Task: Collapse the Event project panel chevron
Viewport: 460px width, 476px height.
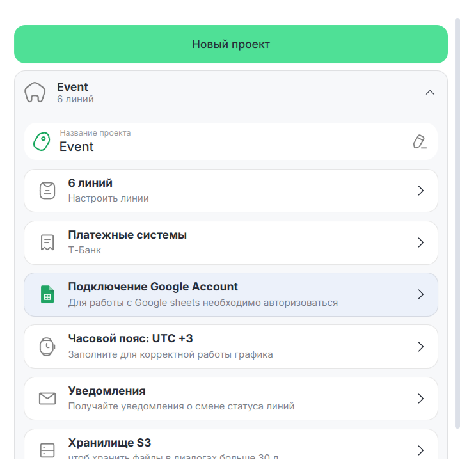Action: click(430, 93)
